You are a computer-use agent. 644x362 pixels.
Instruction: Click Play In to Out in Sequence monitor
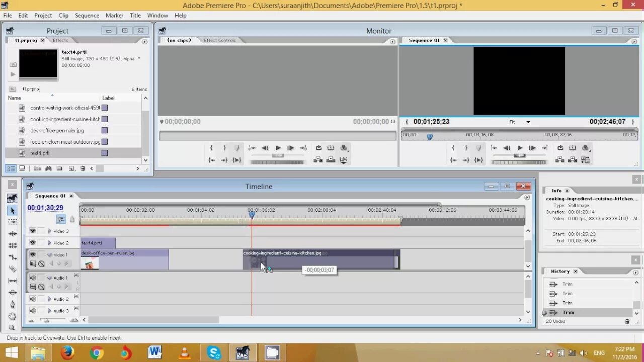pos(478,160)
